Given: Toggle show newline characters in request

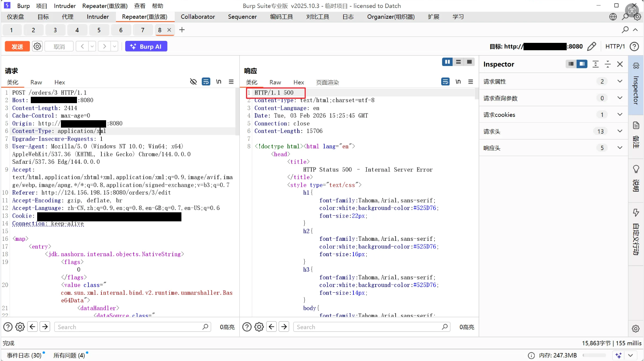Looking at the screenshot, I should click(219, 82).
